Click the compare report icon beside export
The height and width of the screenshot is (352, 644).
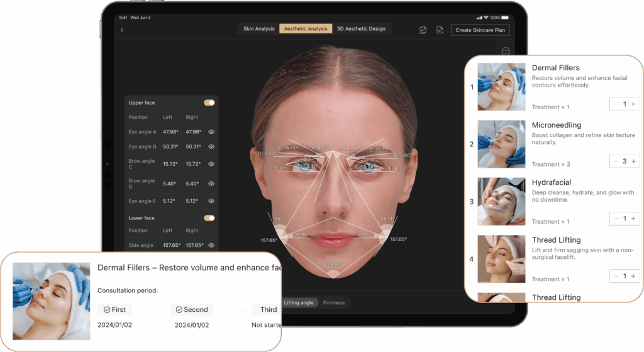coord(423,30)
